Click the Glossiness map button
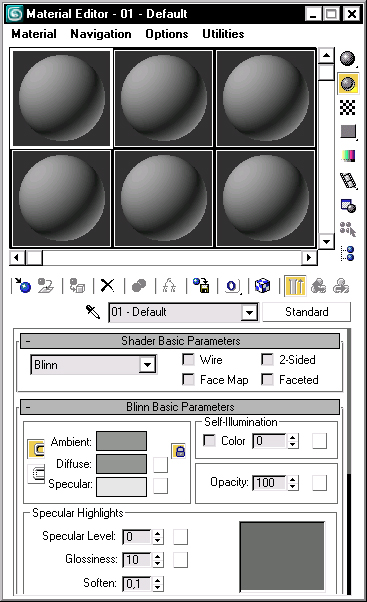 coord(180,560)
